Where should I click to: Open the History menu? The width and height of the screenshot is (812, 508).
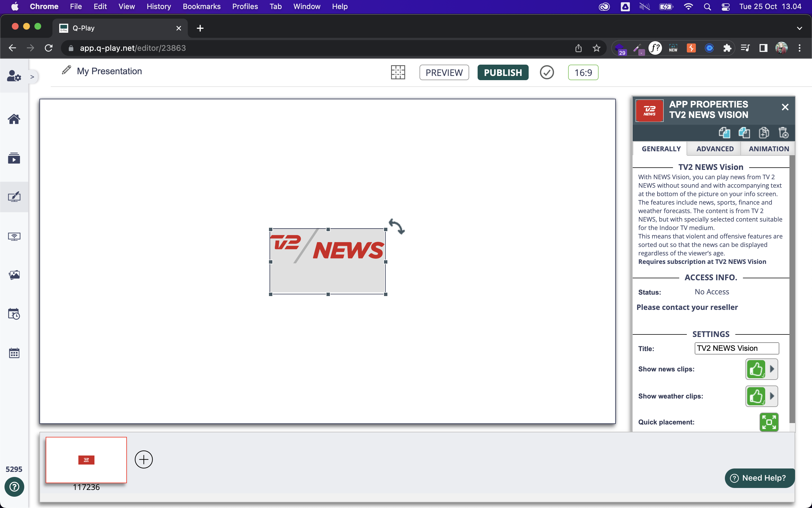159,6
